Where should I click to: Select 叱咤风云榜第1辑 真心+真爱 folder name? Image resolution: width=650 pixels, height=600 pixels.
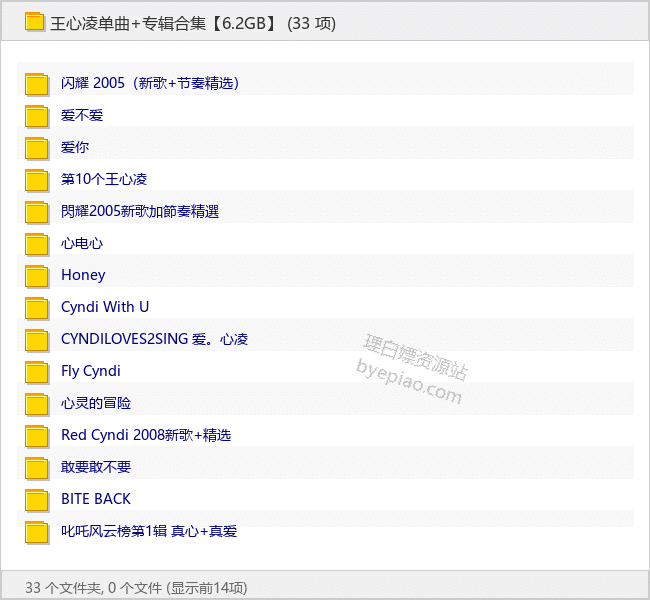[x=149, y=531]
